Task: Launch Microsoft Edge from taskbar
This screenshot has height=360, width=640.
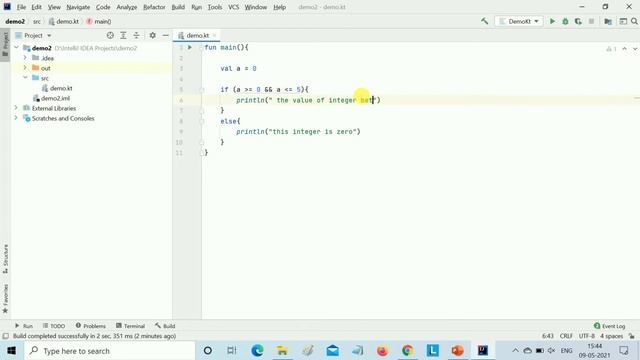Action: click(258, 351)
